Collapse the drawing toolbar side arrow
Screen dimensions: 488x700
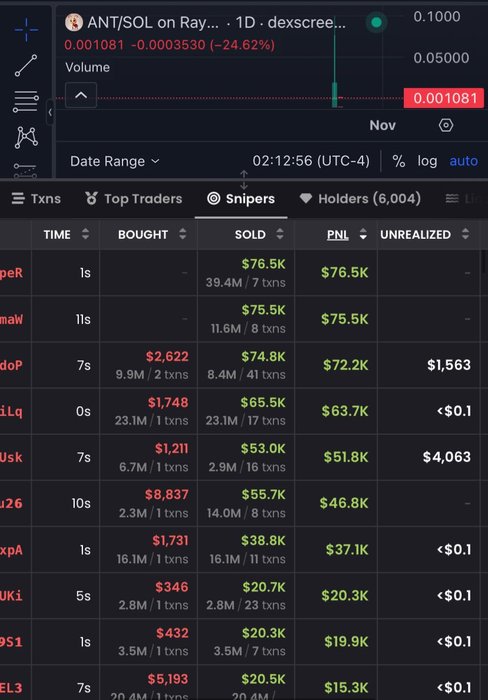(50, 112)
